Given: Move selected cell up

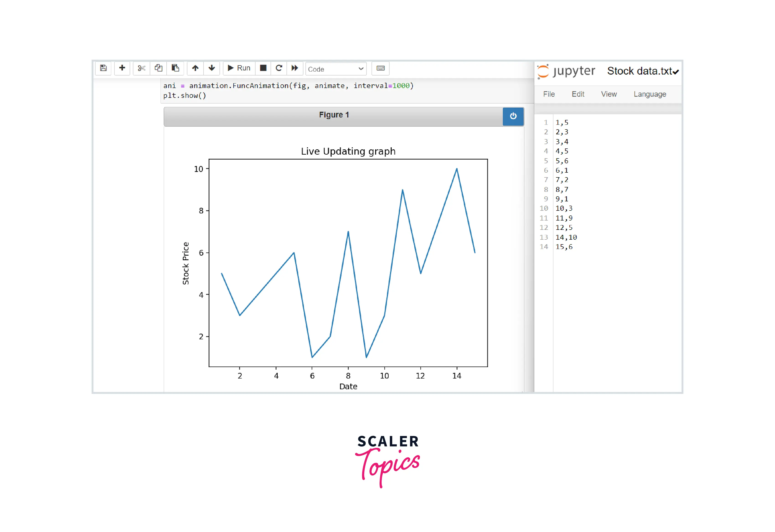Looking at the screenshot, I should [x=195, y=68].
